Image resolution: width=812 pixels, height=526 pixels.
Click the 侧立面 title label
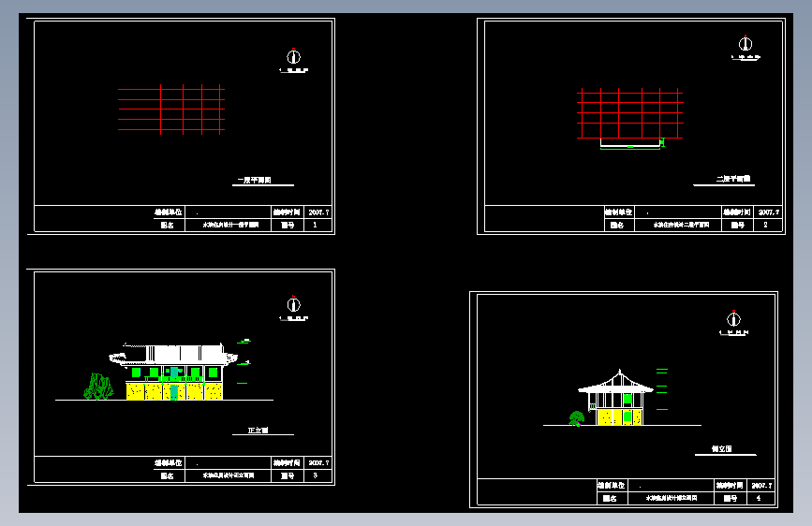pos(721,449)
